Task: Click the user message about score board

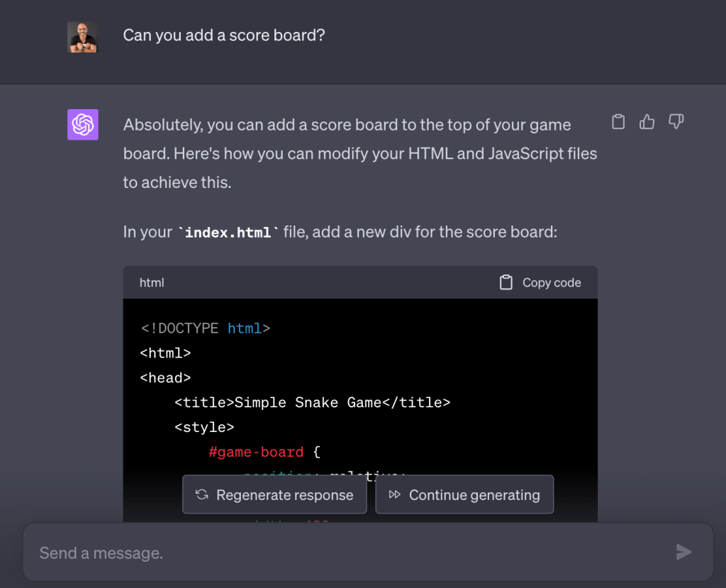Action: pyautogui.click(x=224, y=35)
